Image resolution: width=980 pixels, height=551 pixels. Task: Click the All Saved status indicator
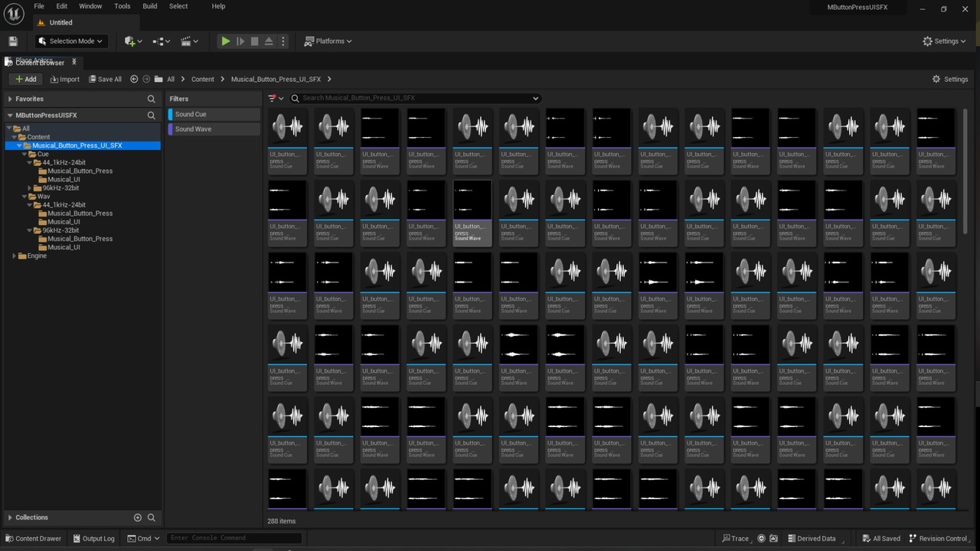881,539
